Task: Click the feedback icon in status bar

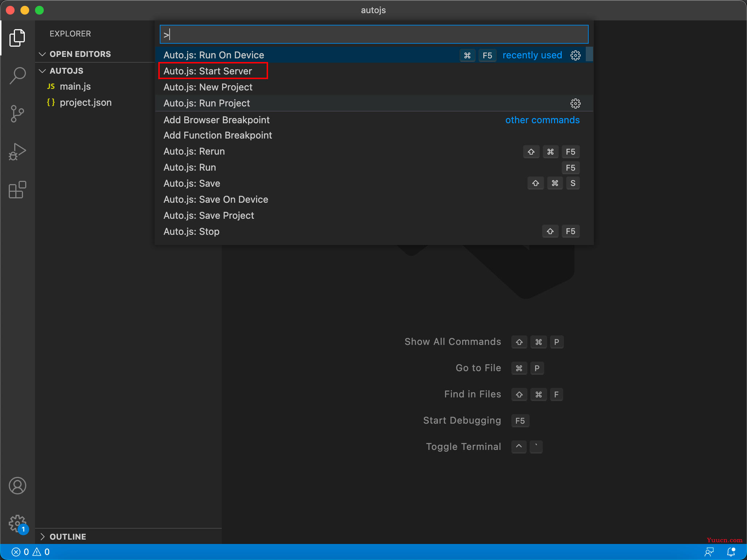Action: (709, 552)
